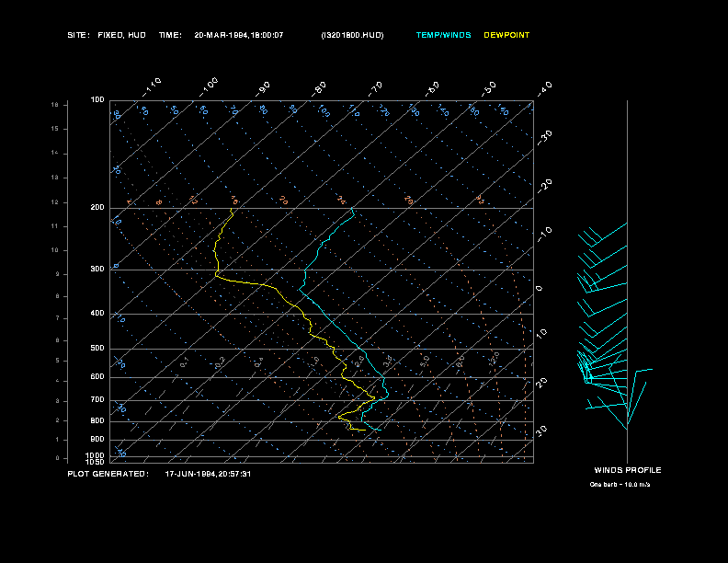Click the 800 pressure level label
This screenshot has width=728, height=563.
coord(97,420)
